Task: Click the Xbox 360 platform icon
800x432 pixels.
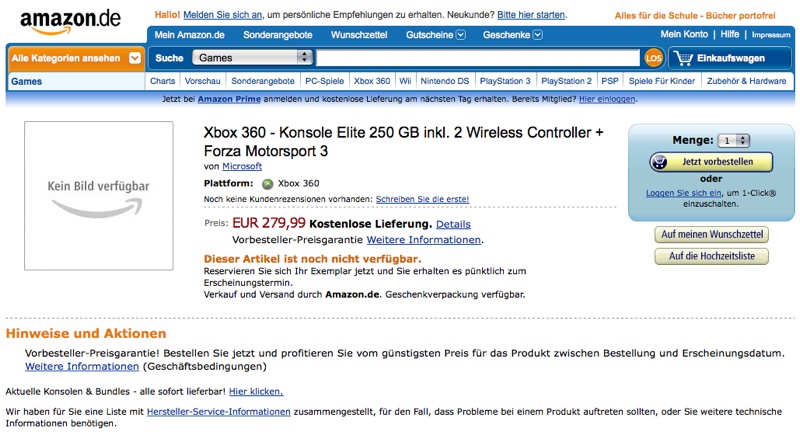Action: point(267,184)
